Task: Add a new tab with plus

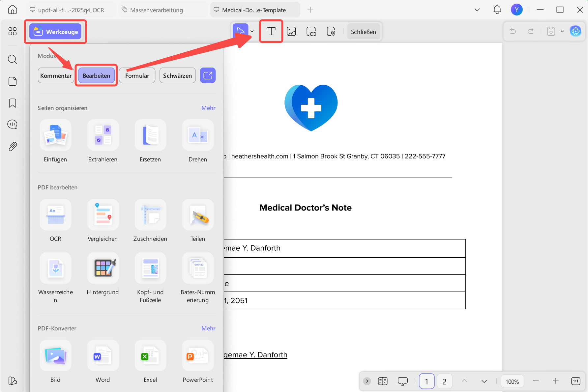Action: pyautogui.click(x=310, y=10)
